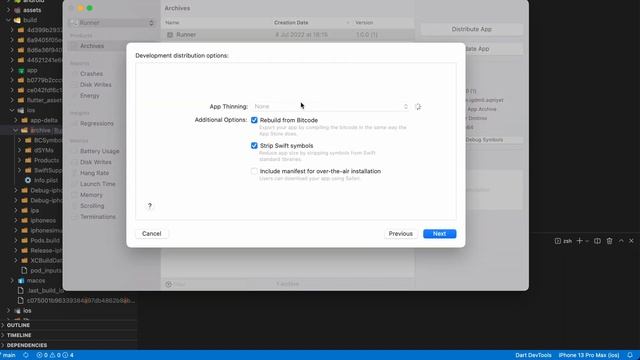Maximize panel with the chevron-up icon
Image resolution: width=640 pixels, height=360 pixels.
point(621,241)
